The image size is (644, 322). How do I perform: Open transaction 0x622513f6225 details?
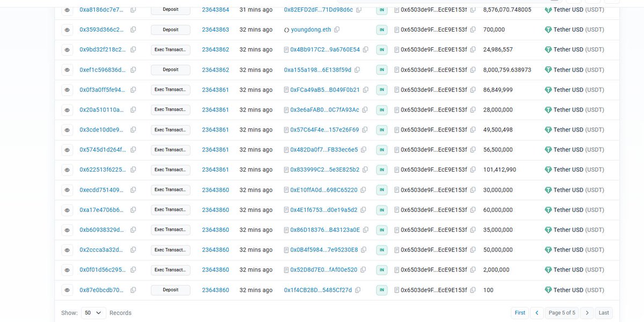[x=103, y=170]
